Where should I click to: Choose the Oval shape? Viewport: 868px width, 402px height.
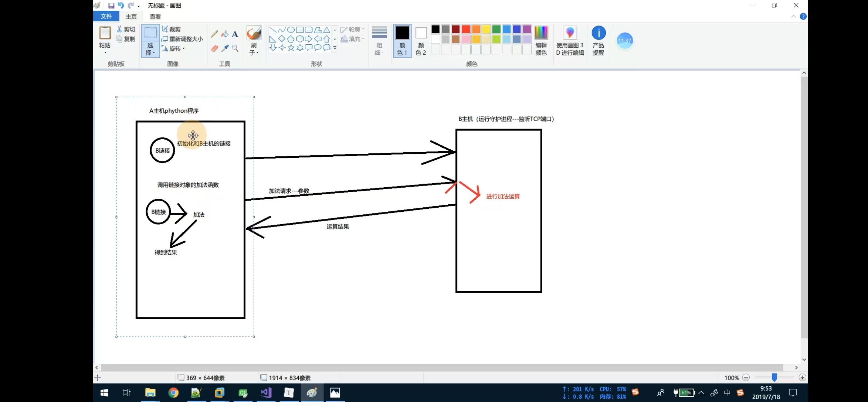pos(291,30)
